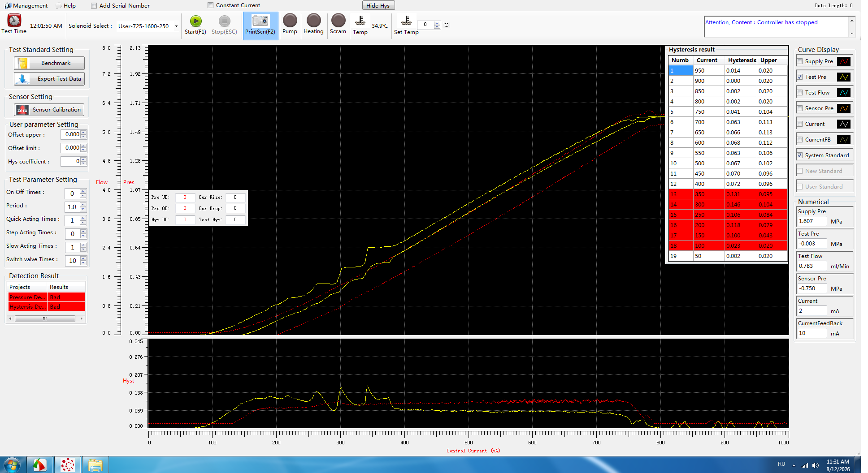This screenshot has width=868, height=473.
Task: Click the Set Temp thermometer icon
Action: 406,21
